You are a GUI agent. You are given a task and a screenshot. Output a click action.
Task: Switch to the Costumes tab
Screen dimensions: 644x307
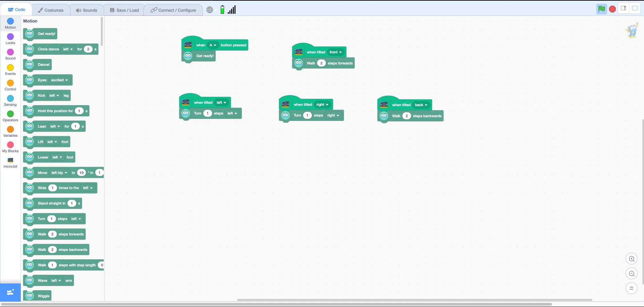coord(51,10)
